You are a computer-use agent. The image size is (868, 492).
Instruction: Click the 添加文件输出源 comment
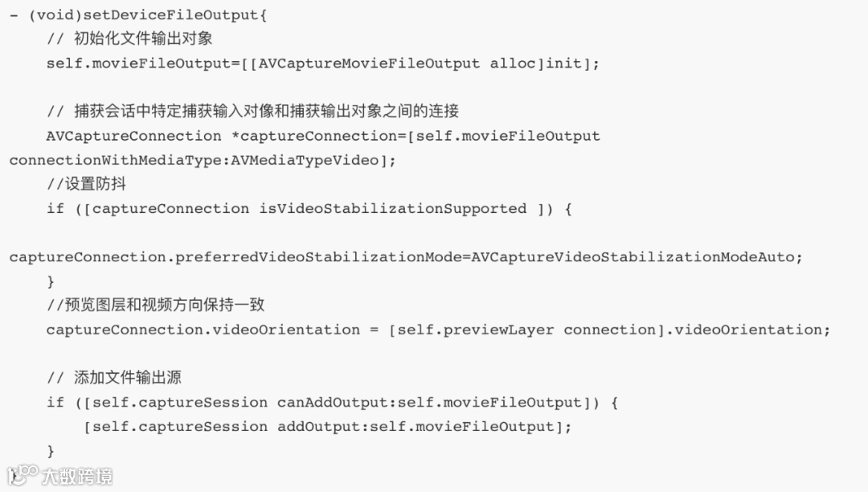pyautogui.click(x=114, y=377)
